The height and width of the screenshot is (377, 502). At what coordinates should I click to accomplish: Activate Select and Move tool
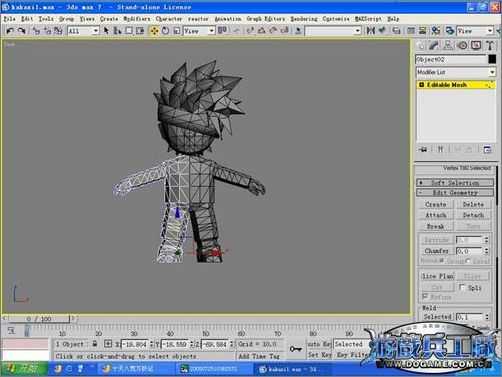tap(154, 31)
